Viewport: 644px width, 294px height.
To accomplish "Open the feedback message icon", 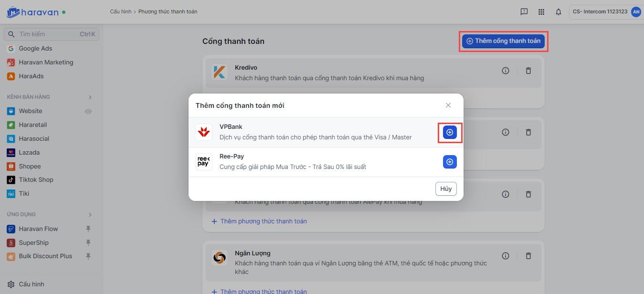I will coord(524,12).
